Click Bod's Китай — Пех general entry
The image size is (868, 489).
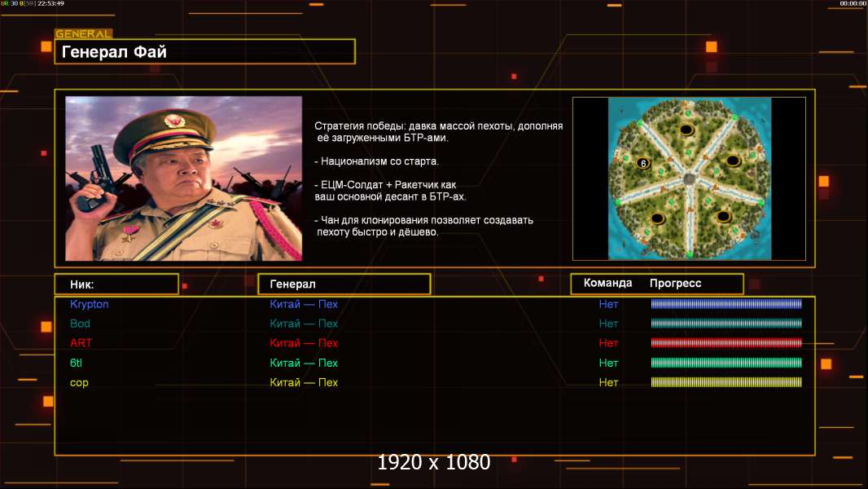[x=304, y=324]
